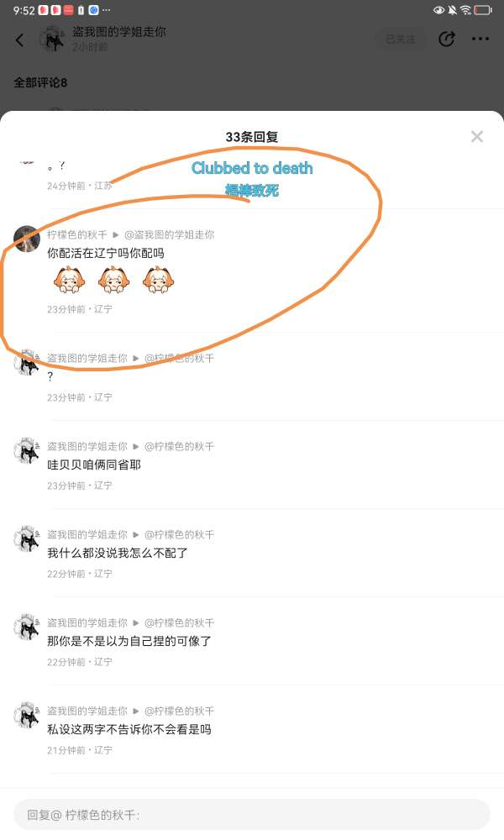This screenshot has width=504, height=840.
Task: Tap the username 柠檬色的秋千 on the reply
Action: [77, 234]
